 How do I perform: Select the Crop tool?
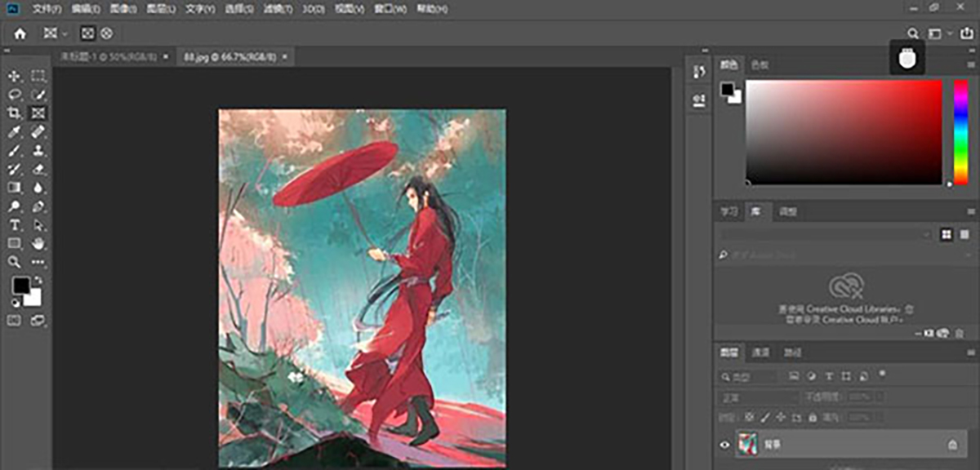click(x=14, y=113)
